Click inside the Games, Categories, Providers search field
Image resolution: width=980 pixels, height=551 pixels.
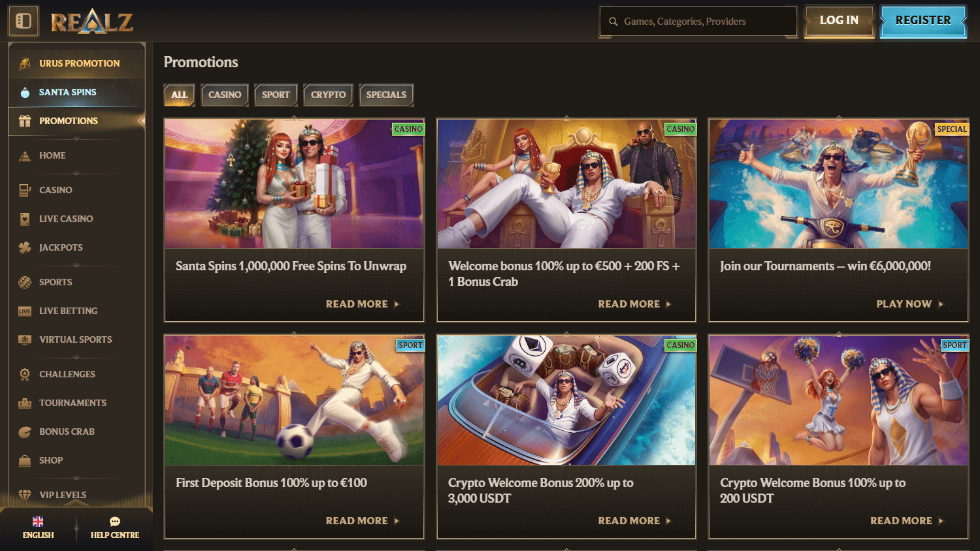(x=699, y=21)
